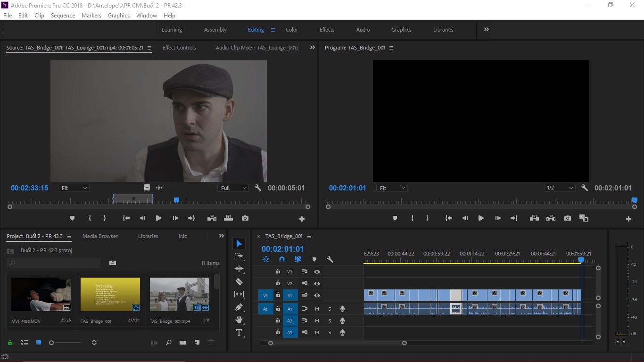The width and height of the screenshot is (644, 362).
Task: Open the Markers menu
Action: (91, 15)
